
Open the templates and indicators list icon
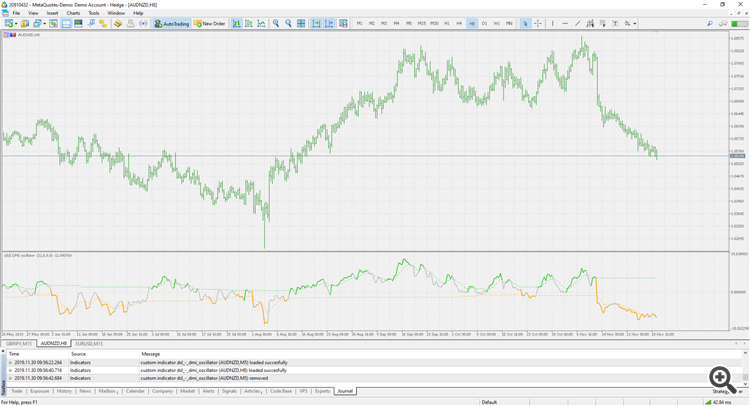pyautogui.click(x=343, y=23)
